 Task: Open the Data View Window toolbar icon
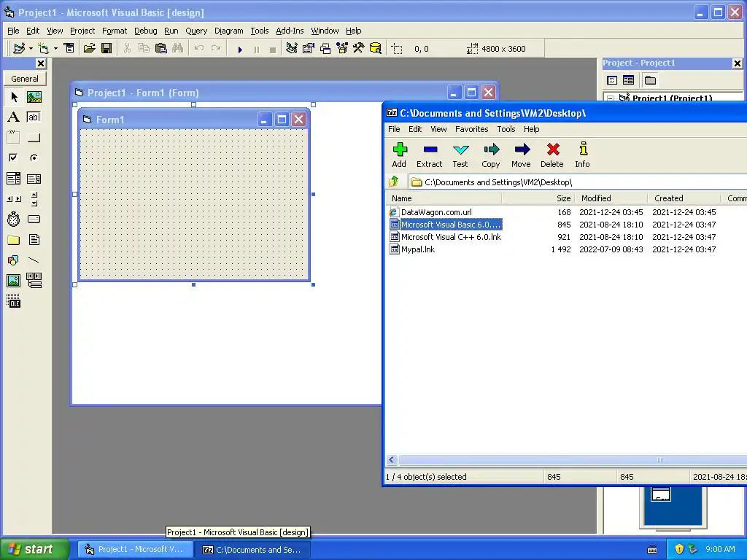[x=376, y=49]
